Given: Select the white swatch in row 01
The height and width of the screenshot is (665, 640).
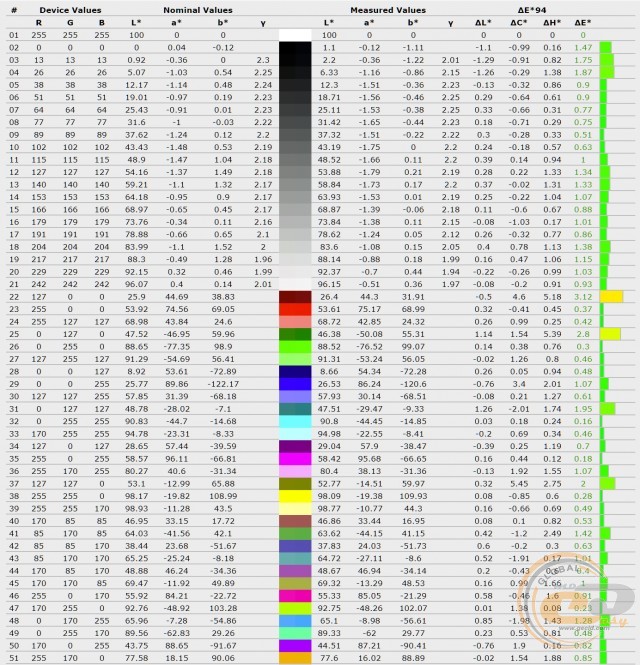Looking at the screenshot, I should click(295, 35).
